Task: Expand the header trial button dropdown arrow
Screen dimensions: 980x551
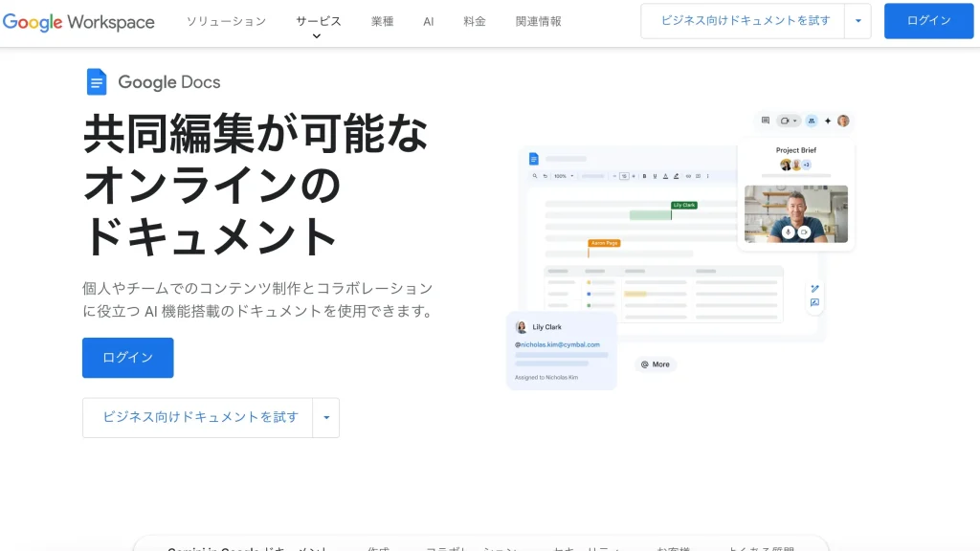Action: [858, 21]
